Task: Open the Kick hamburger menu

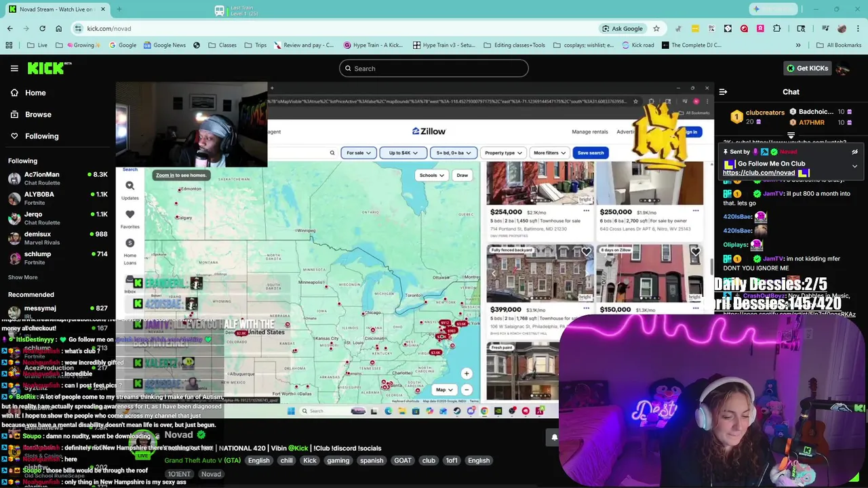Action: (x=14, y=68)
